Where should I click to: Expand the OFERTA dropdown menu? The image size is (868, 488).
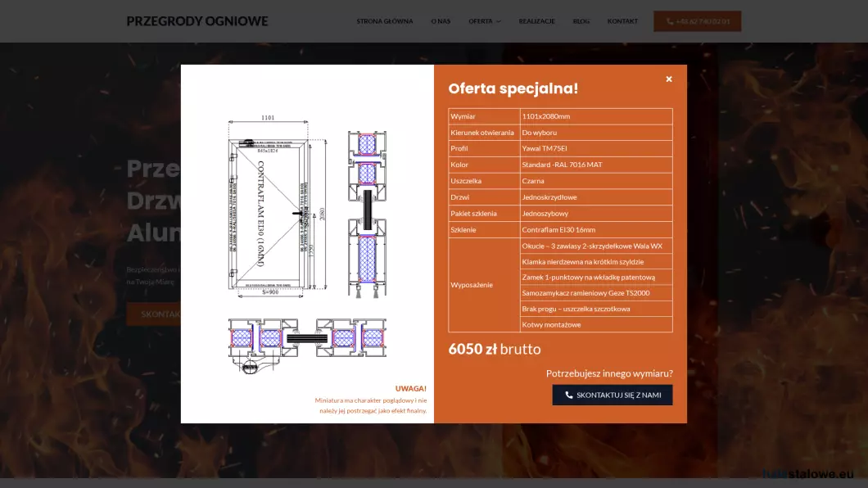coord(485,21)
